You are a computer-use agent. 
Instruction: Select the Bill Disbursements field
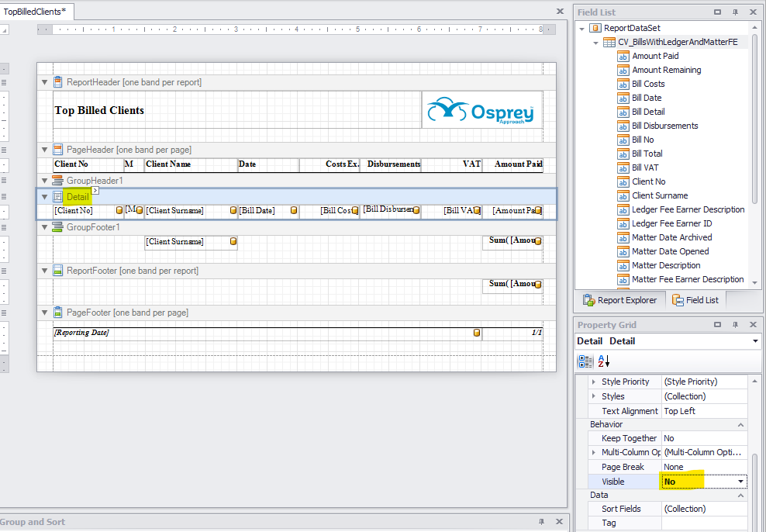[x=665, y=126]
